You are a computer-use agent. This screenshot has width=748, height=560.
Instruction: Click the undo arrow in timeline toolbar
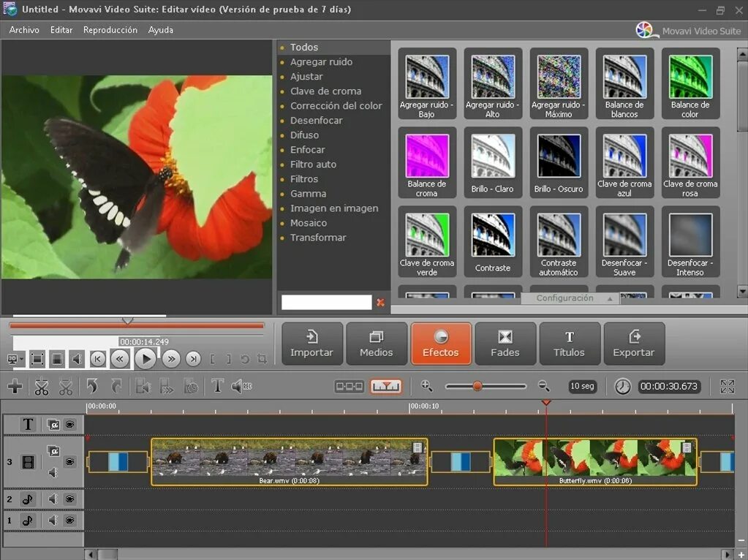(x=92, y=386)
